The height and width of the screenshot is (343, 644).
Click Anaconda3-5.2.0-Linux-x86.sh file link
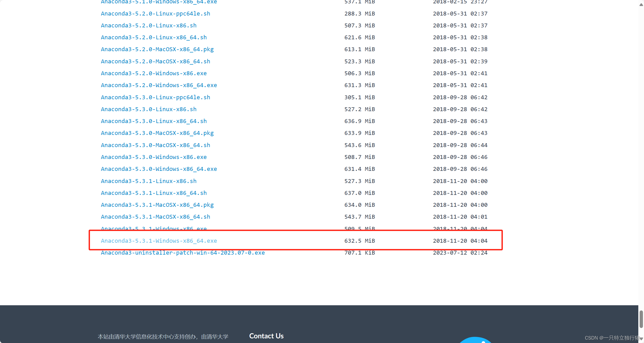point(149,25)
